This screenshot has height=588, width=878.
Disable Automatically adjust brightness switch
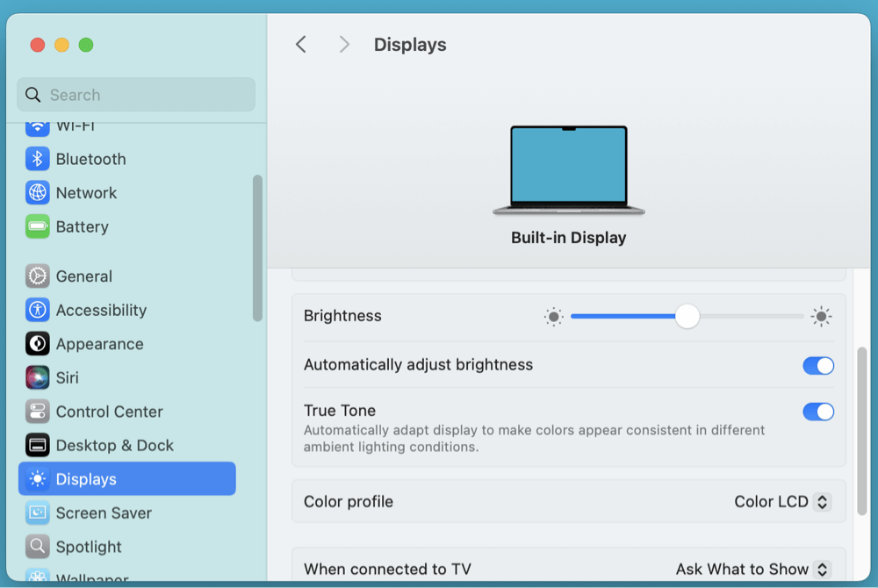(x=818, y=365)
